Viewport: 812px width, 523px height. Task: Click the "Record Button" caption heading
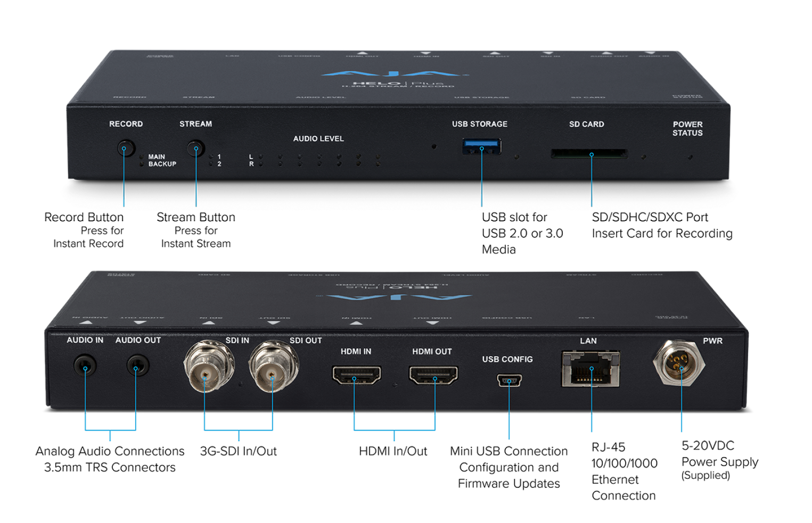click(x=84, y=218)
